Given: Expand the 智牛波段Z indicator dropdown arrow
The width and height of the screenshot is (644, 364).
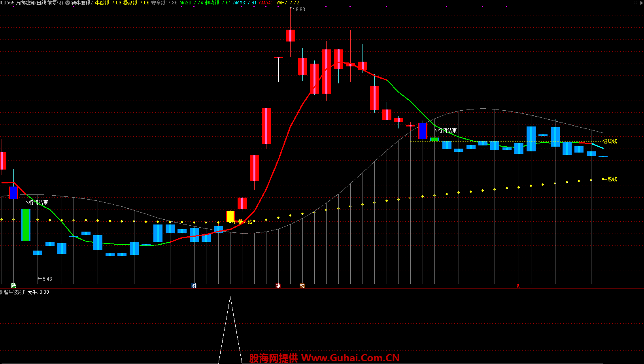Looking at the screenshot, I should 68,3.
